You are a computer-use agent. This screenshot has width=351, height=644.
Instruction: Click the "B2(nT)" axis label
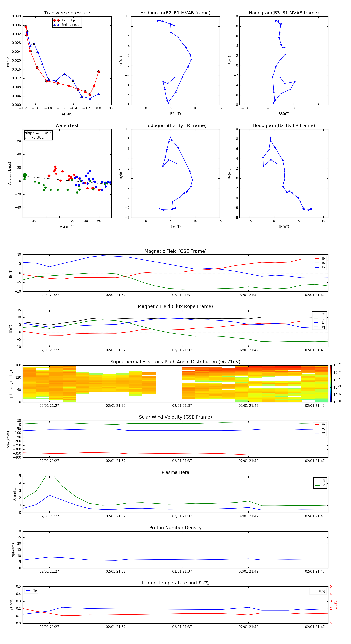175,114
